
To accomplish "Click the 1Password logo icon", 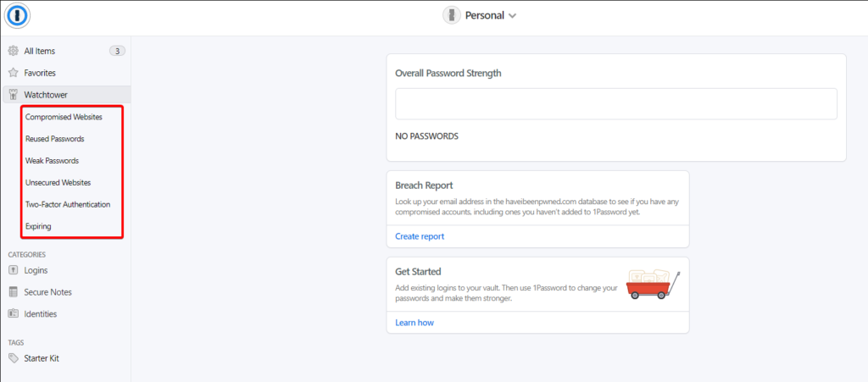I will point(18,16).
